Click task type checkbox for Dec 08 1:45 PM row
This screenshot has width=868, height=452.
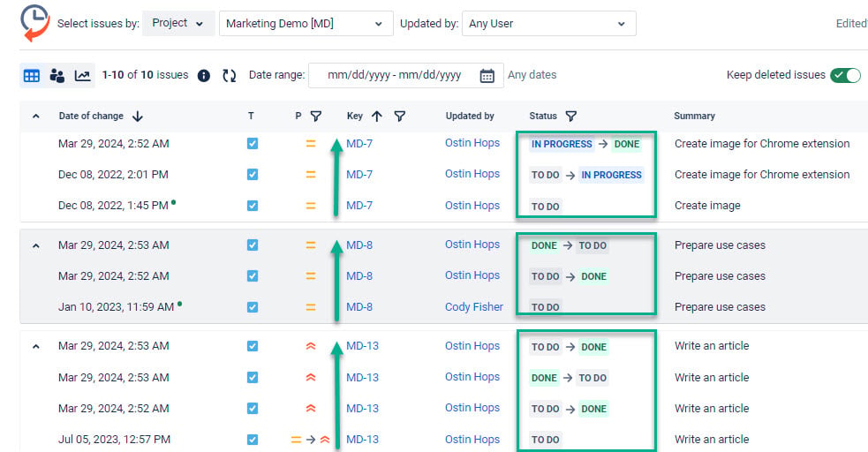point(253,206)
